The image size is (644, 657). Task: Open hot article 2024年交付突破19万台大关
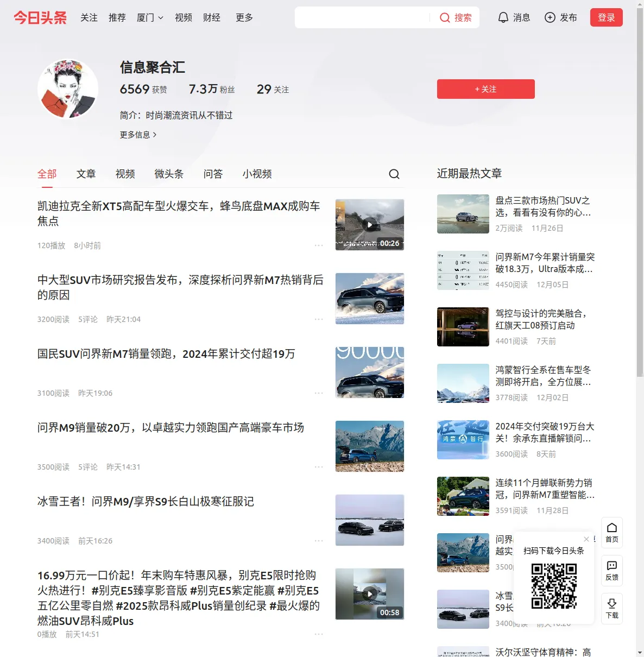[545, 432]
